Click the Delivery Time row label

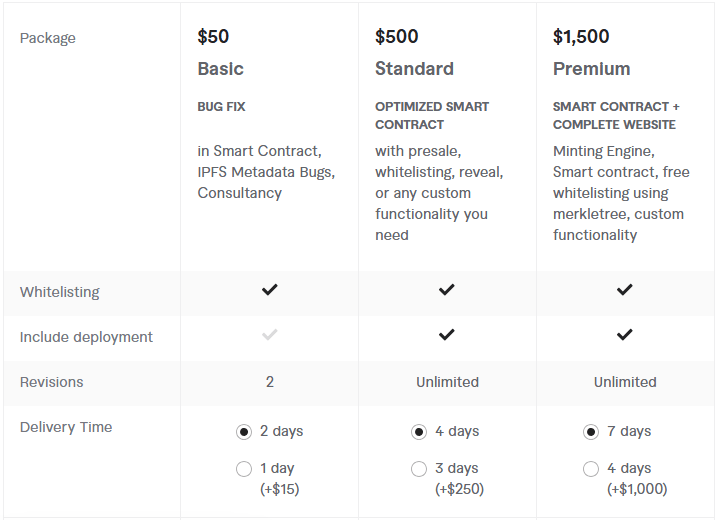click(x=66, y=427)
